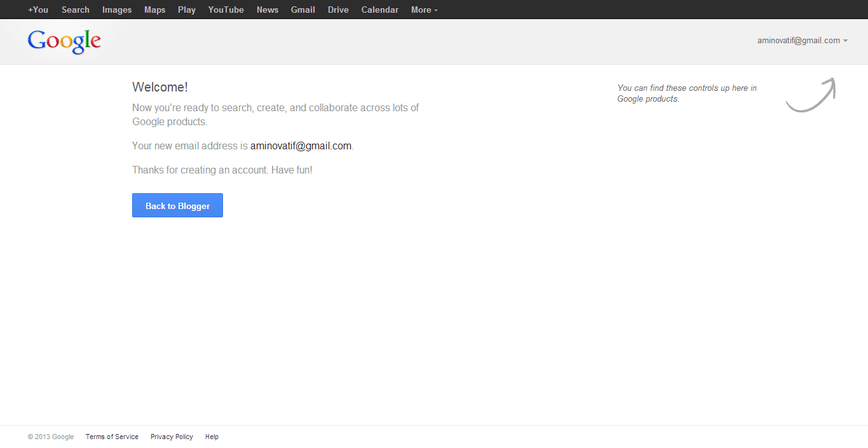Click the curved arrow graphic
This screenshot has height=448, width=868.
coord(811,95)
